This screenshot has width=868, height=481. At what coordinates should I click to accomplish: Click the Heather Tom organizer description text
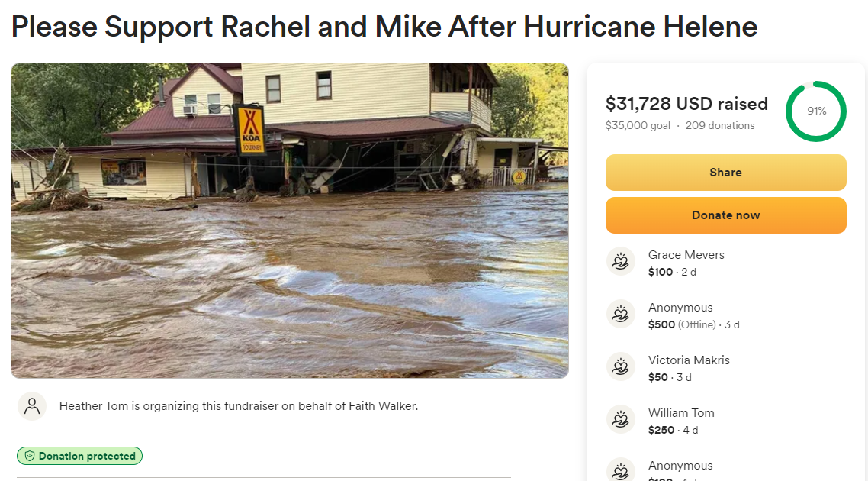pyautogui.click(x=238, y=406)
